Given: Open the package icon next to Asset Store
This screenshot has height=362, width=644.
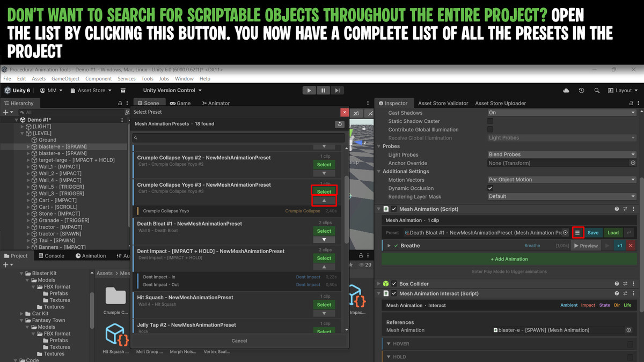Looking at the screenshot, I should coord(123,91).
